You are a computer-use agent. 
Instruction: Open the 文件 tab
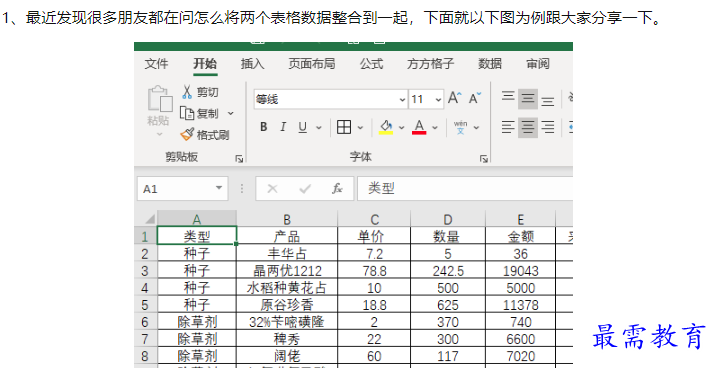[156, 64]
